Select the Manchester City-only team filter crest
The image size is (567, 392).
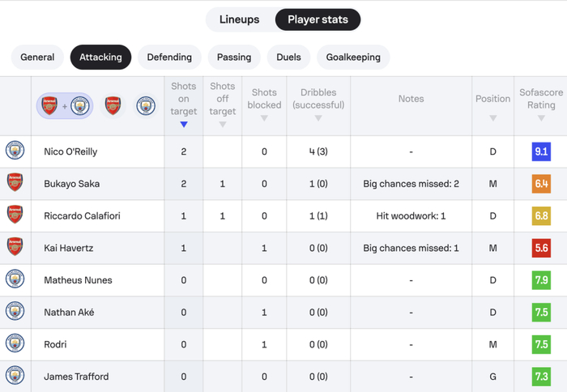(146, 105)
